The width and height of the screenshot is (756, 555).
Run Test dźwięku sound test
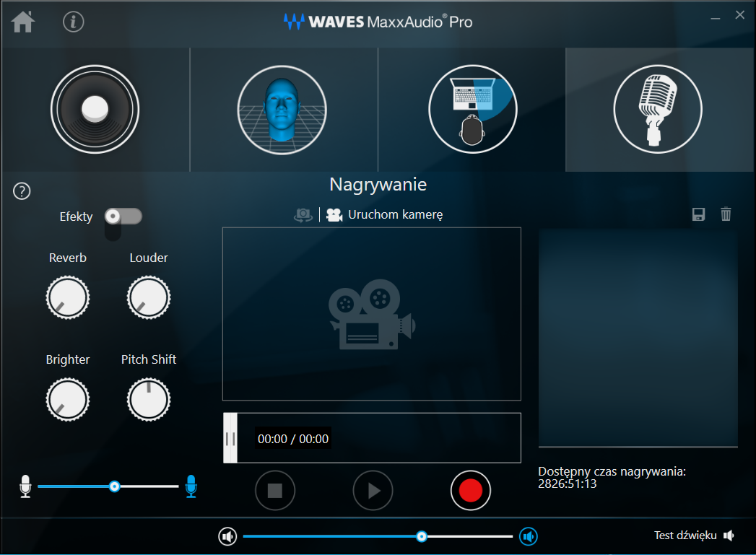685,536
